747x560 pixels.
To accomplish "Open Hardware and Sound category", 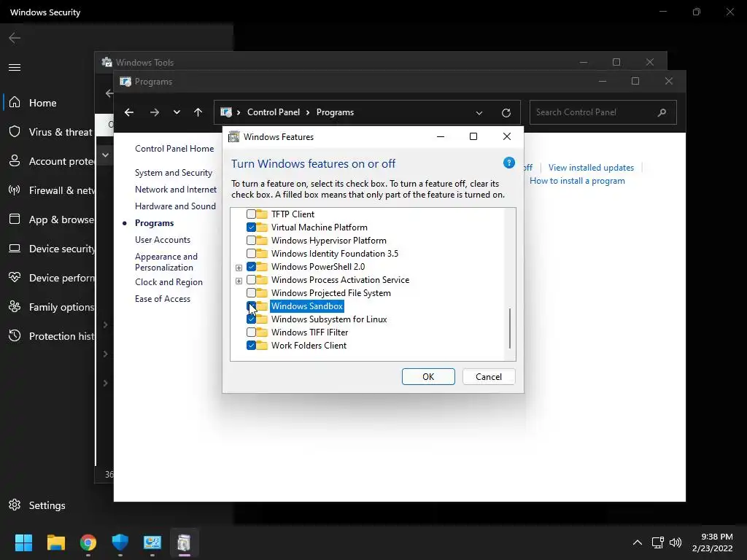I will (175, 206).
